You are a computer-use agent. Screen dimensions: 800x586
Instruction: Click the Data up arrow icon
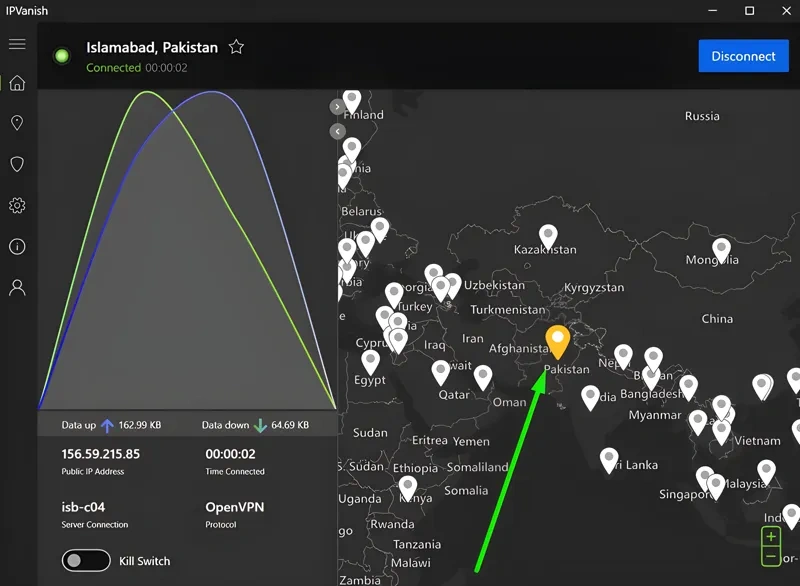click(107, 425)
